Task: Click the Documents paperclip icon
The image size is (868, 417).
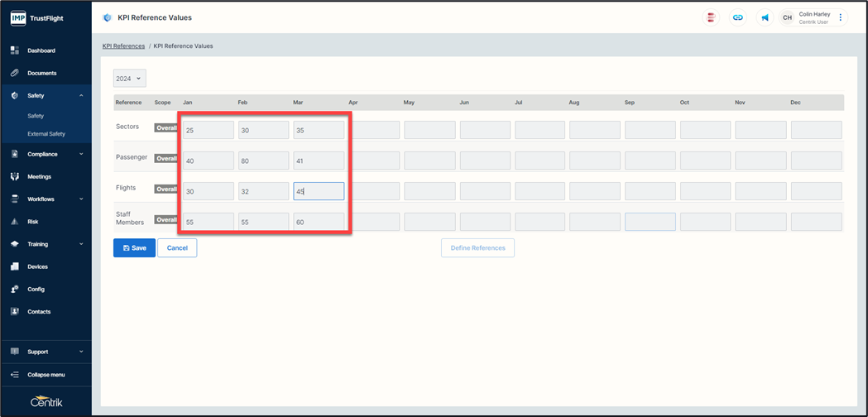Action: 15,73
